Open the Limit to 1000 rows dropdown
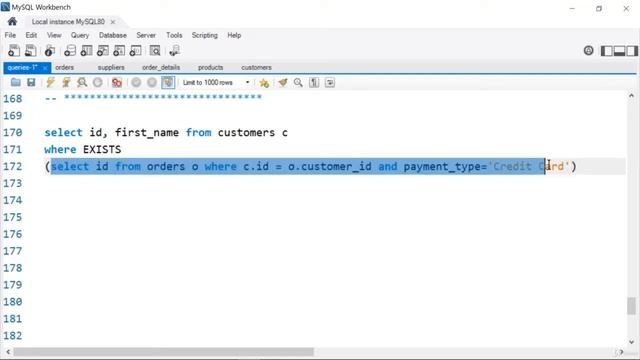Viewport: 640px width, 360px height. pyautogui.click(x=216, y=82)
